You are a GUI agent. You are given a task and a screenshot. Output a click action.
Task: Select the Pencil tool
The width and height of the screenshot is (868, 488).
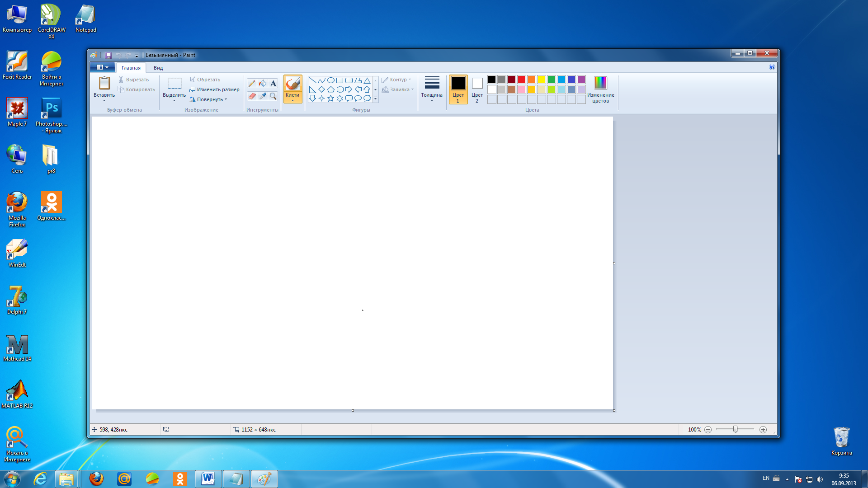click(252, 83)
